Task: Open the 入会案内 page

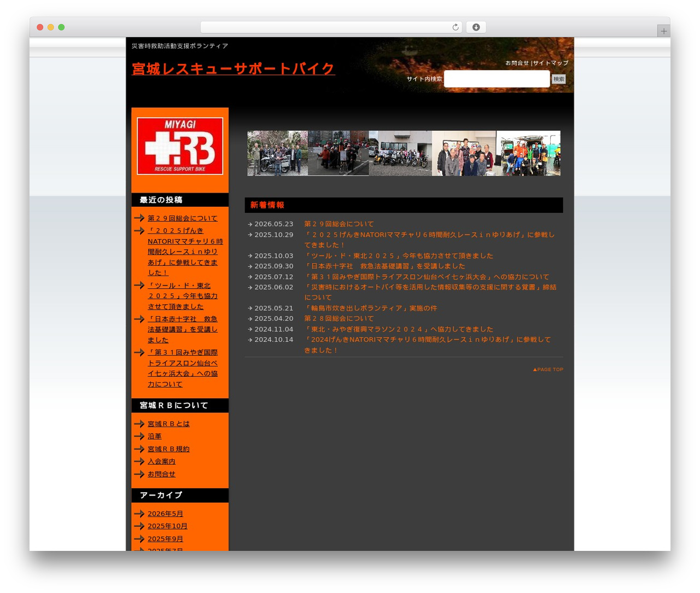Action: tap(161, 462)
